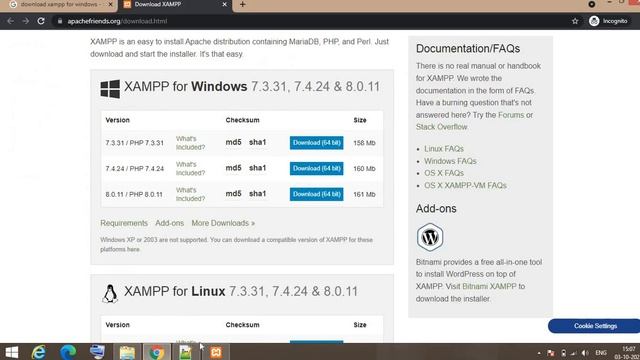Image resolution: width=640 pixels, height=360 pixels.
Task: Open Chrome from the taskbar
Action: tap(156, 352)
